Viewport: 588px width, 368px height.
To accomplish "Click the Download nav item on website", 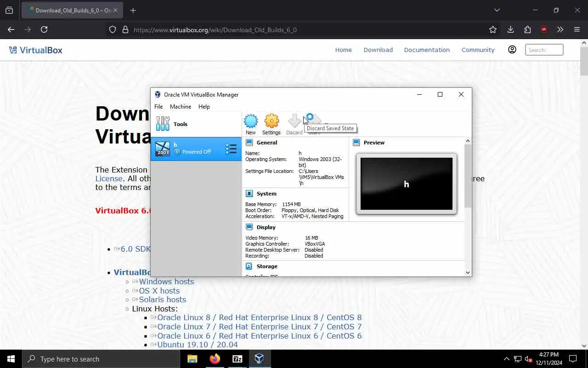I will click(378, 50).
